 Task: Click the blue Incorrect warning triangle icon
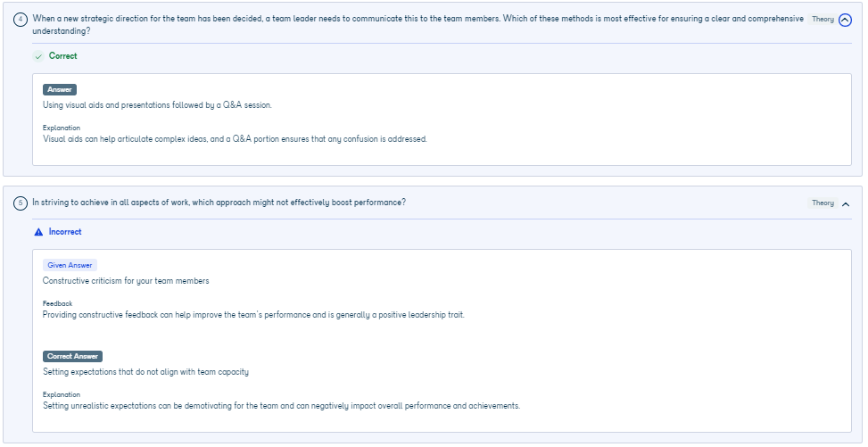38,232
